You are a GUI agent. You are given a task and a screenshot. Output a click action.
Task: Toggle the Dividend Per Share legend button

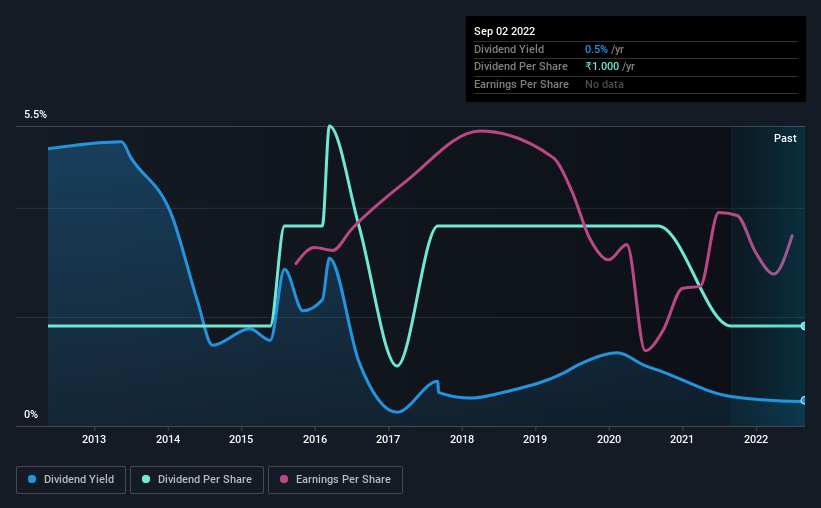[x=197, y=480]
